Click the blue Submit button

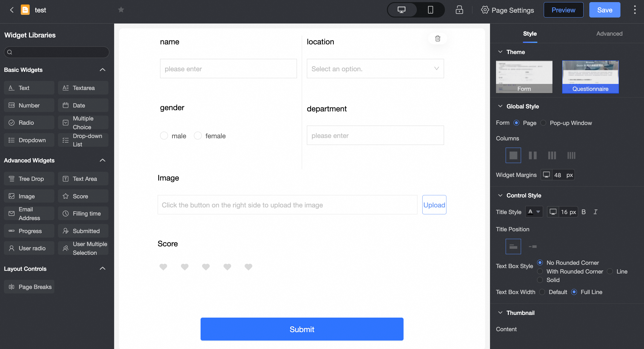coord(302,329)
